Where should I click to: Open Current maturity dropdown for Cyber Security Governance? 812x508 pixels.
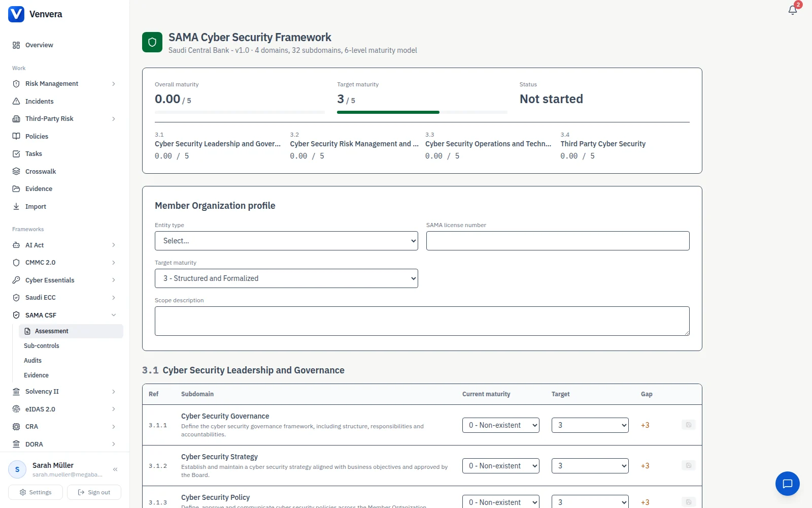[501, 425]
